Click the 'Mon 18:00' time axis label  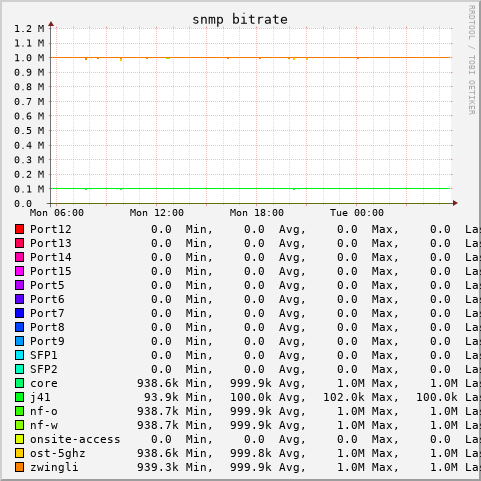pyautogui.click(x=257, y=213)
